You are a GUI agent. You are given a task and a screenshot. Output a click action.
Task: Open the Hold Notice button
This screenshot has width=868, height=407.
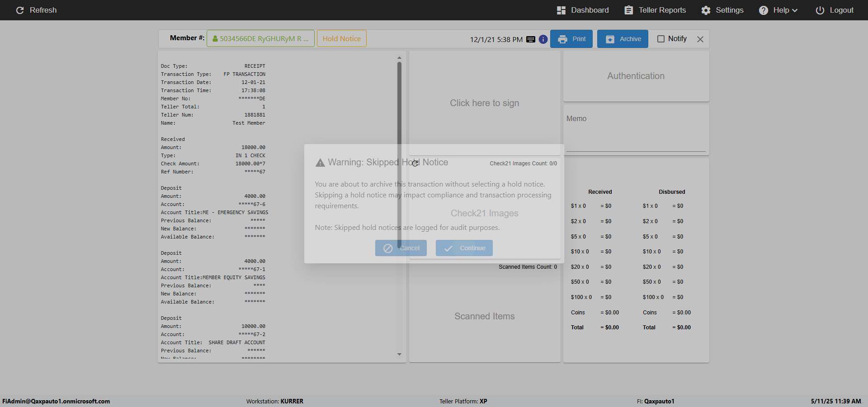(342, 38)
